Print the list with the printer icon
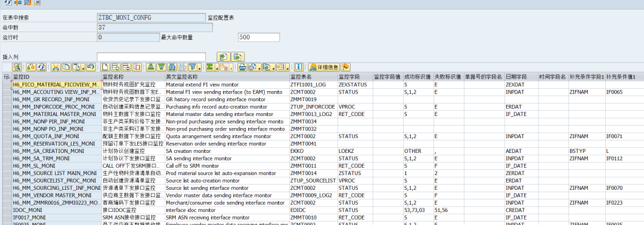The height and width of the screenshot is (225, 644). coord(243,67)
